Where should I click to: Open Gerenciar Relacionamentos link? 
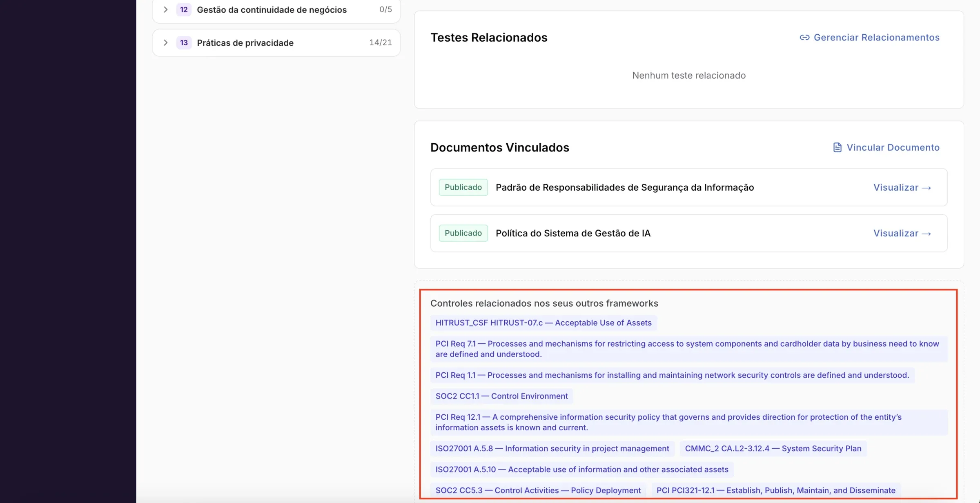pos(876,38)
